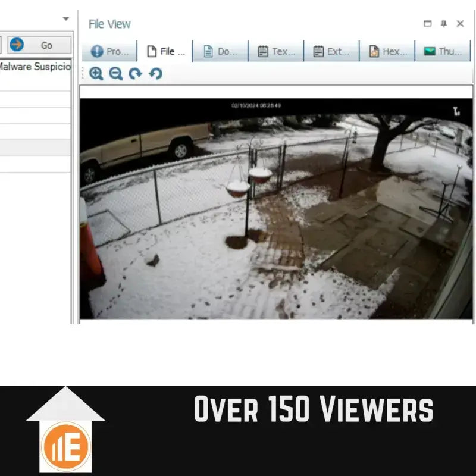Rotate the image clockwise

coord(136,74)
